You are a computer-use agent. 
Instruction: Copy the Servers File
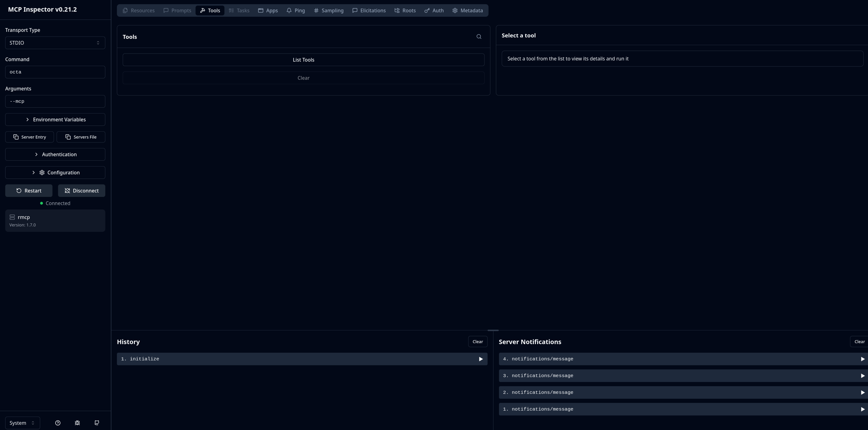point(81,137)
